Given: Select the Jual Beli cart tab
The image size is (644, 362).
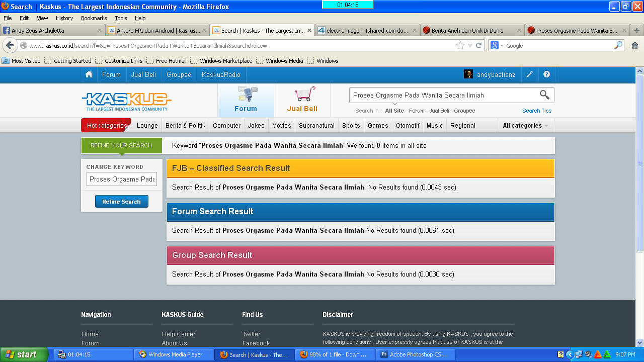Looking at the screenshot, I should [x=302, y=100].
